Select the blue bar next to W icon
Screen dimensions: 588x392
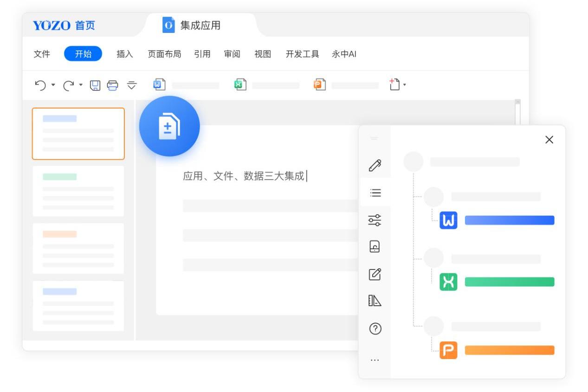tap(510, 220)
